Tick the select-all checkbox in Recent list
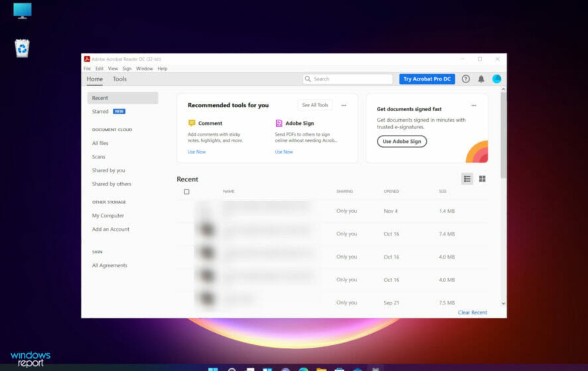 pyautogui.click(x=187, y=192)
